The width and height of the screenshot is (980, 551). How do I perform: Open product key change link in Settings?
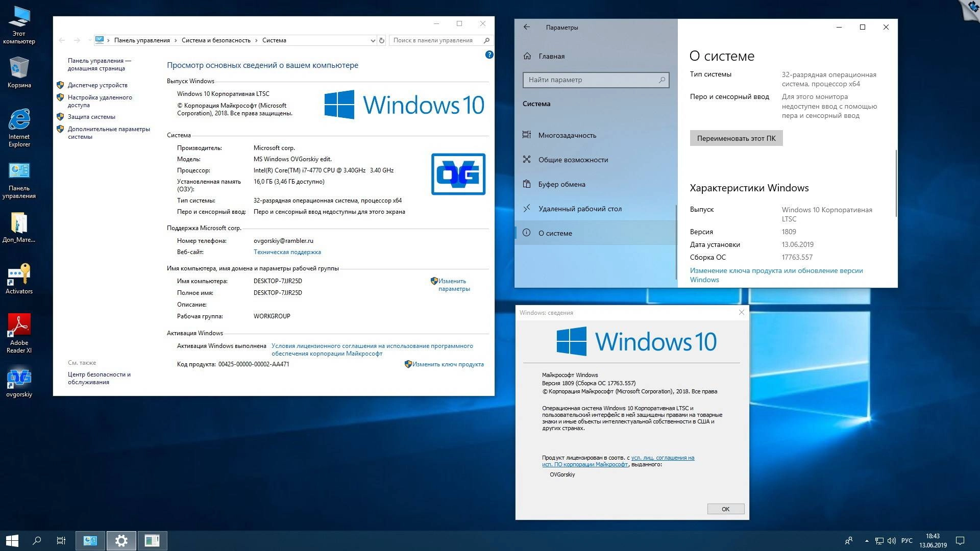click(x=776, y=275)
